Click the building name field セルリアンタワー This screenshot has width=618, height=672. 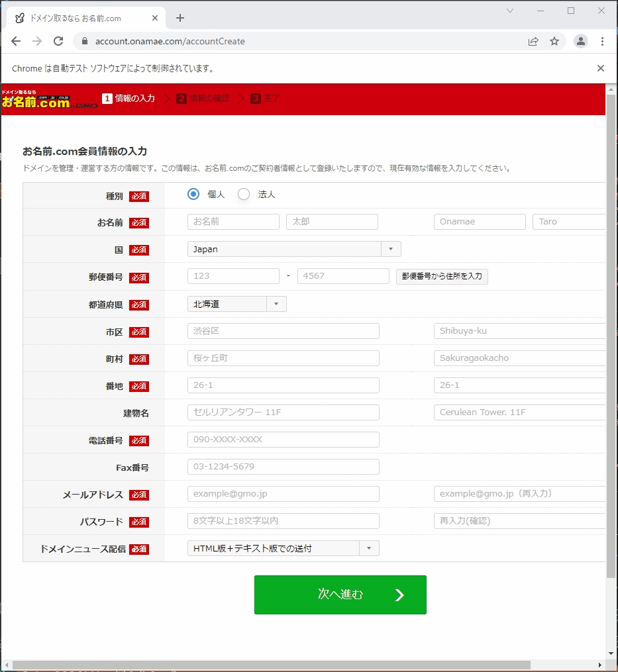coord(283,412)
